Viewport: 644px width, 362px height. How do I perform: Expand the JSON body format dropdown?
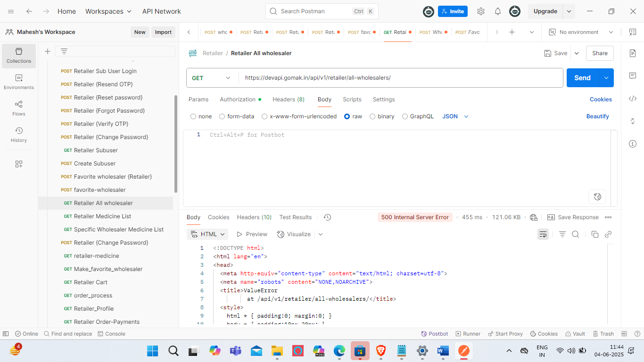click(455, 116)
